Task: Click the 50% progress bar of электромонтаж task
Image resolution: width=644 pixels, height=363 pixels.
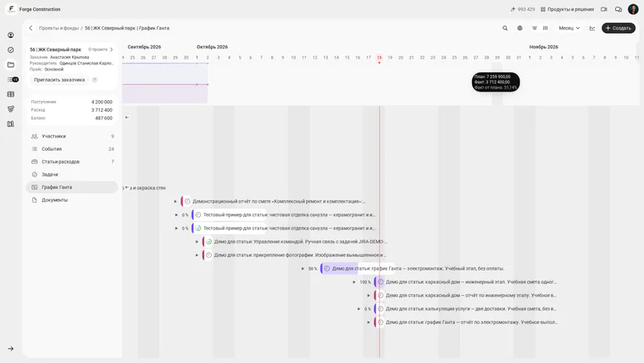Action: pyautogui.click(x=339, y=269)
